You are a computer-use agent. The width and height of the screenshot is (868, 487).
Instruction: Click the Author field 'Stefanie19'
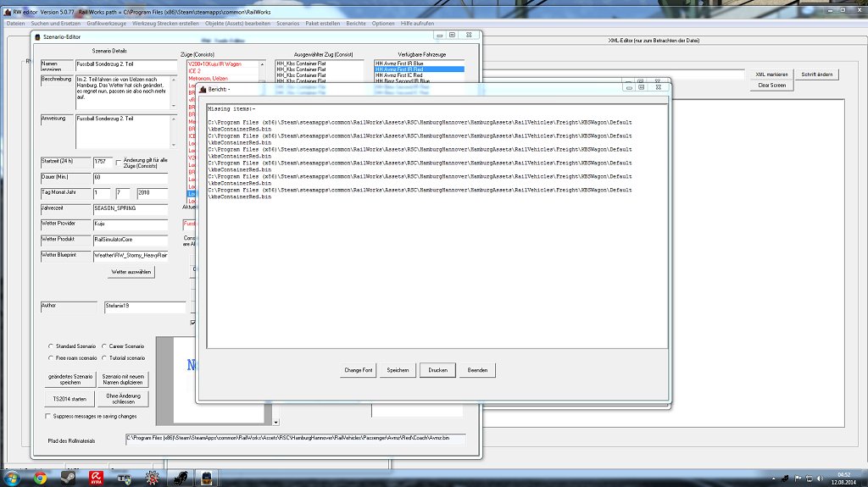click(145, 307)
